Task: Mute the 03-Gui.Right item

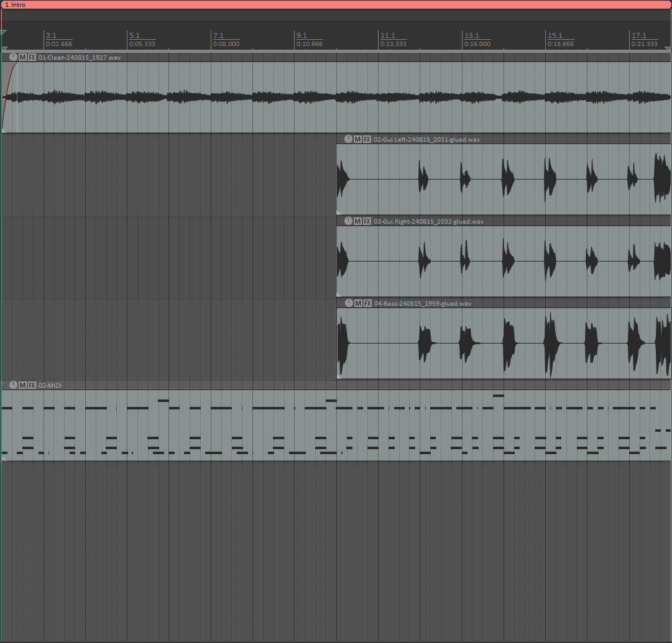Action: point(357,221)
